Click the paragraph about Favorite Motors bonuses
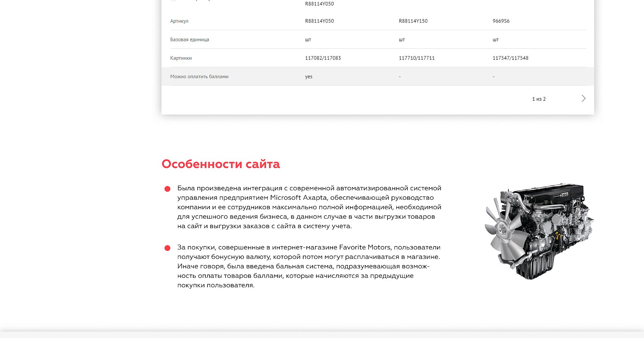The width and height of the screenshot is (644, 338). pyautogui.click(x=308, y=266)
